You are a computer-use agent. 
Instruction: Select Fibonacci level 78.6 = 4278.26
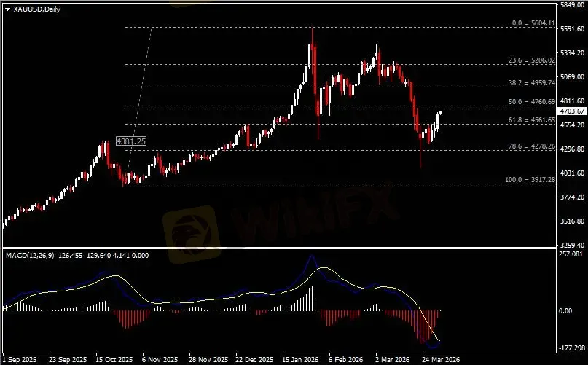(532, 146)
